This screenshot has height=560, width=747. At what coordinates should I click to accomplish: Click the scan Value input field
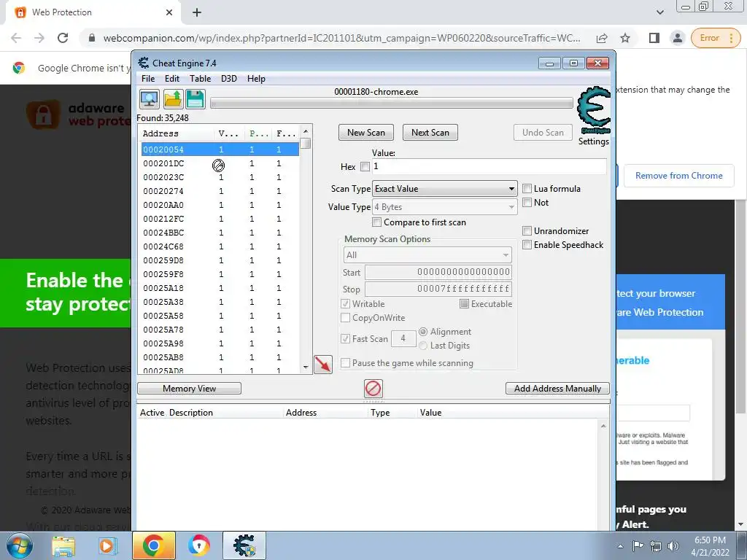click(x=489, y=167)
